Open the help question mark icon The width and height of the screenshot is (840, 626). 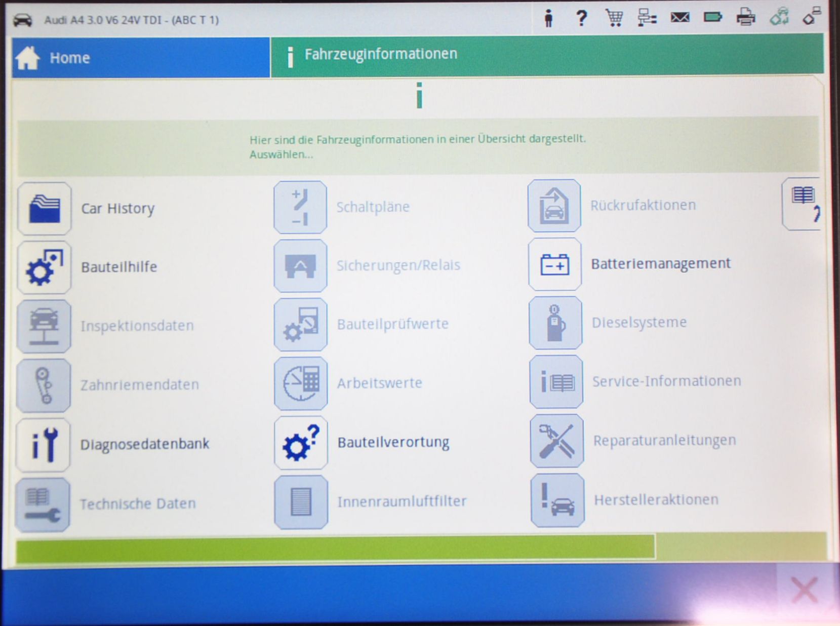581,18
